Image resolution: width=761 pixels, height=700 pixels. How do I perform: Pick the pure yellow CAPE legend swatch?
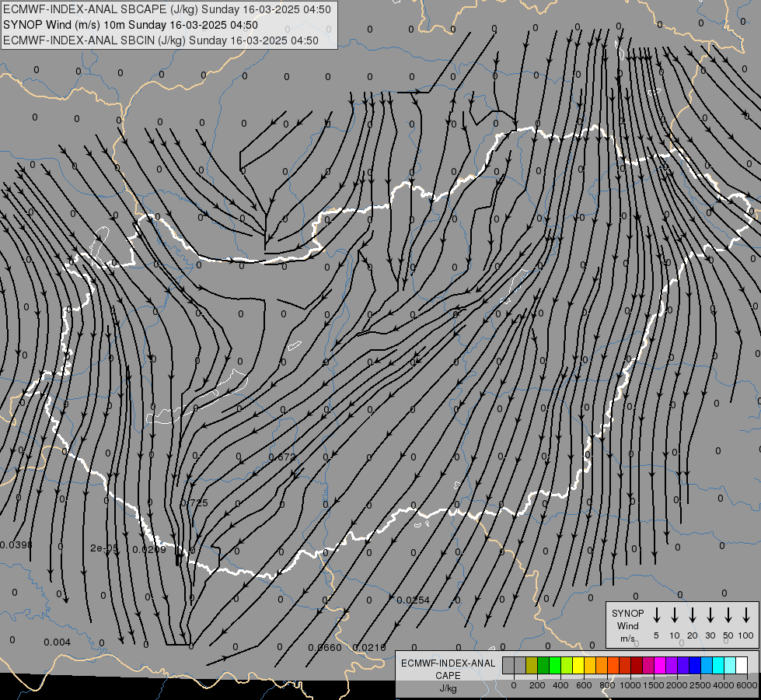(578, 665)
